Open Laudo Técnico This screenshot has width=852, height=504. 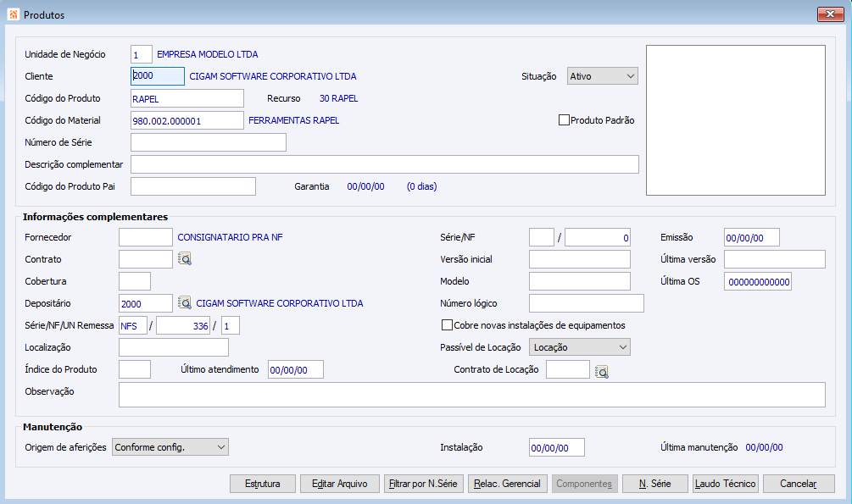pyautogui.click(x=726, y=484)
